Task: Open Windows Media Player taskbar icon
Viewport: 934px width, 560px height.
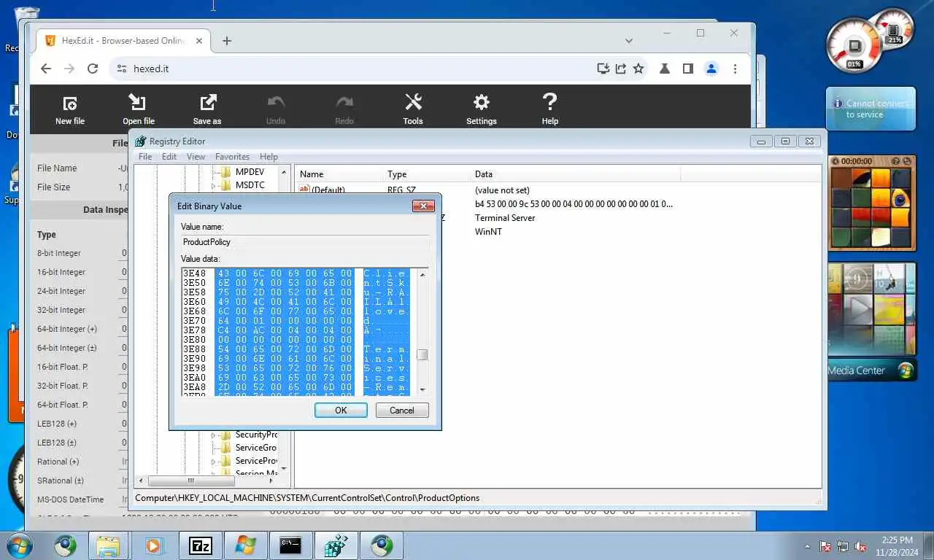Action: 154,545
